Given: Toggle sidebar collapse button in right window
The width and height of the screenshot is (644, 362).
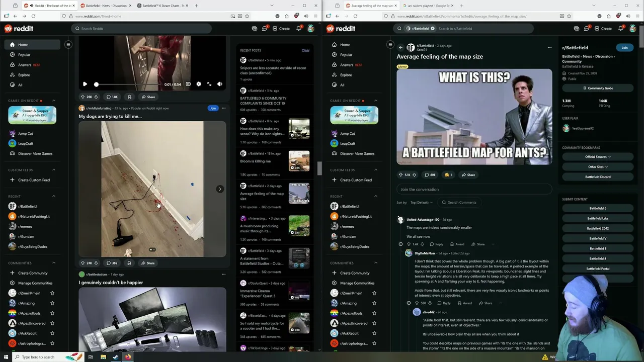Looking at the screenshot, I should pos(390,45).
